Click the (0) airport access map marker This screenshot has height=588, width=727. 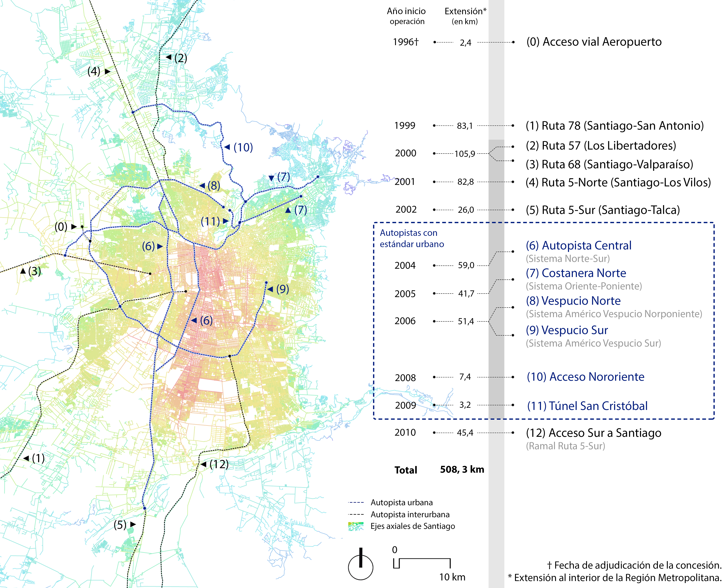66,227
